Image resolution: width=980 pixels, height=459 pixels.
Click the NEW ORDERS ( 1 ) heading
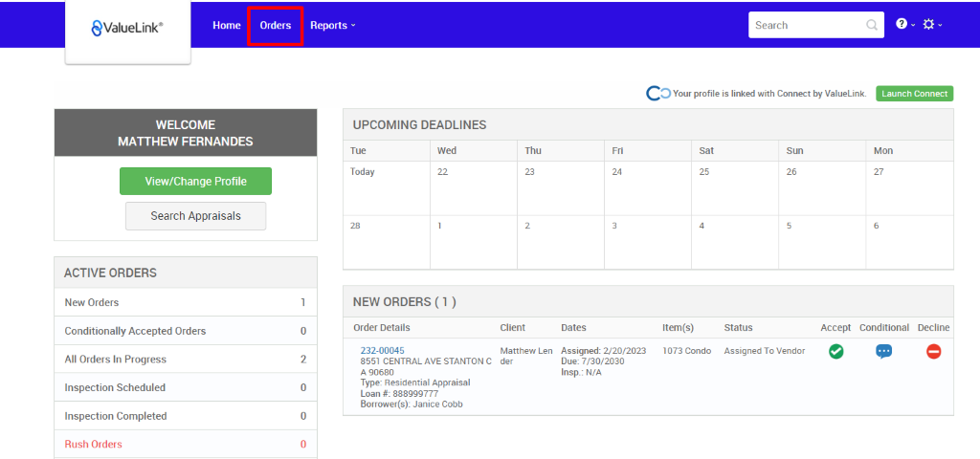405,302
